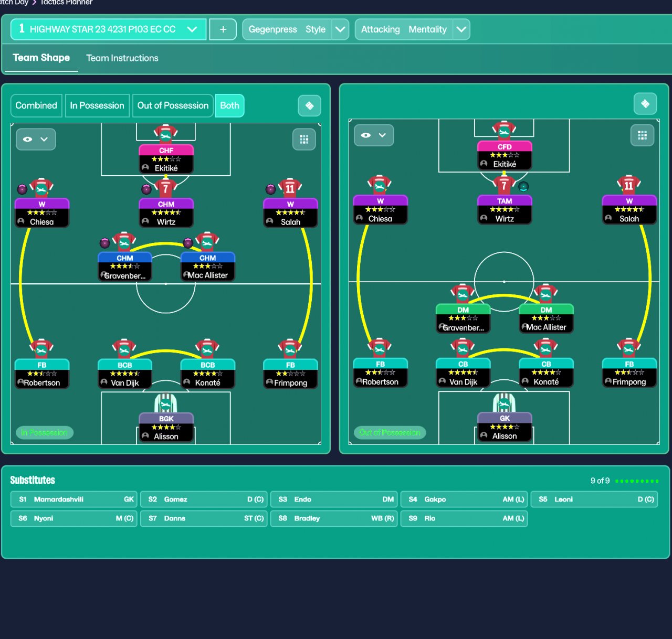Select the Van Dijk CB card on Out of Possession pitch

coord(463,373)
